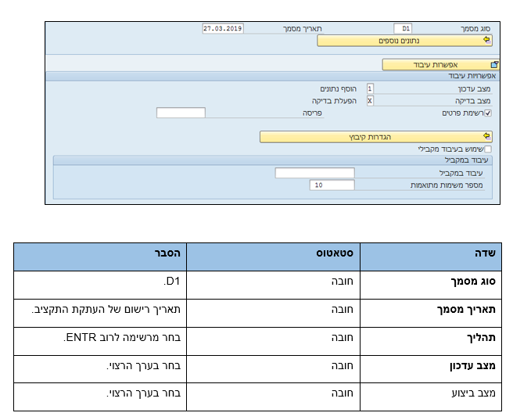Click the מצב עדכון field with value 1

click(x=370, y=89)
